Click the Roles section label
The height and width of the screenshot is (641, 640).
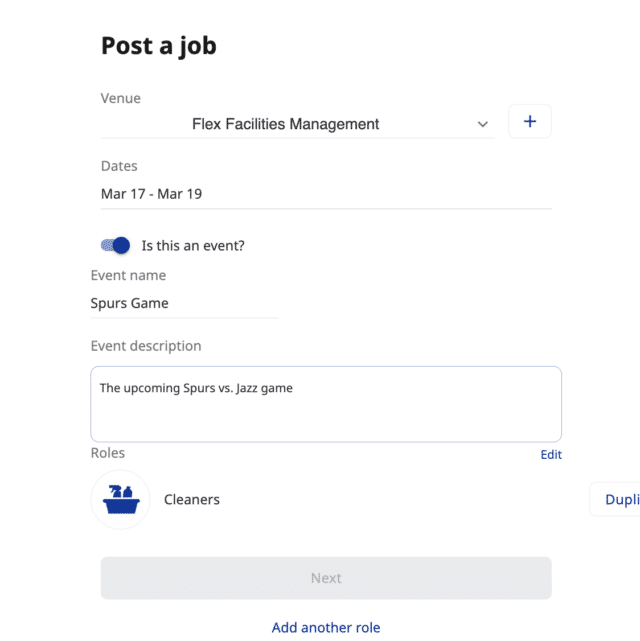[108, 453]
